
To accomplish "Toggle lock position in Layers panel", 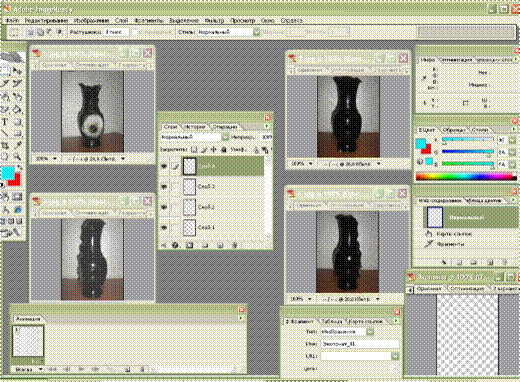I will 214,150.
